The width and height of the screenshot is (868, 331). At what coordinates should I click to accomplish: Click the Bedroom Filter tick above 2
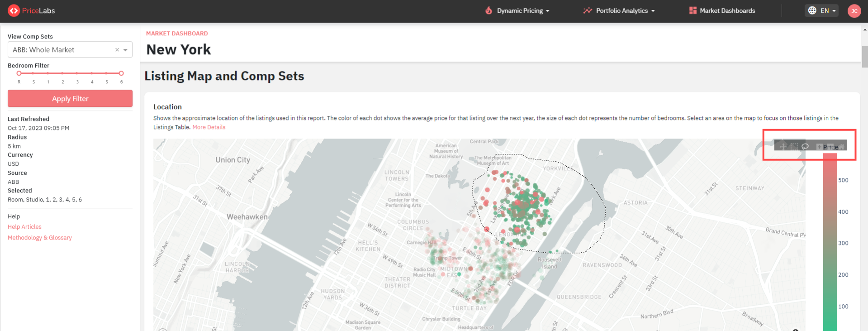63,73
